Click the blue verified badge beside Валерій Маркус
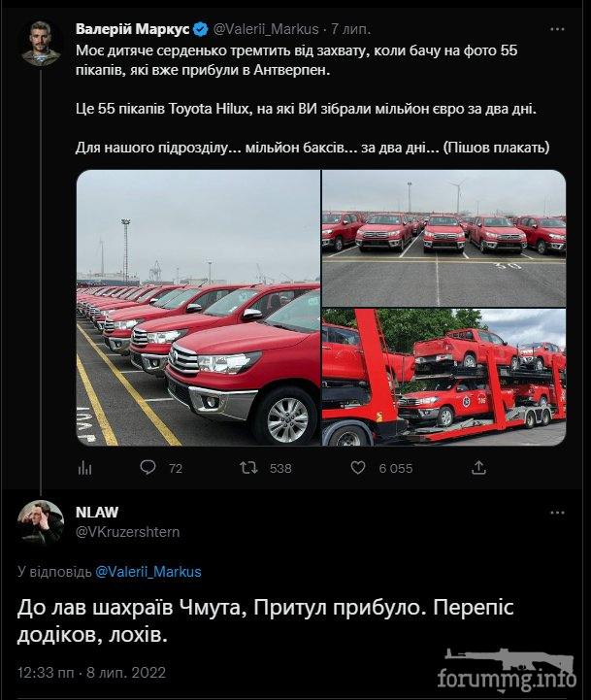The width and height of the screenshot is (591, 700). [201, 29]
